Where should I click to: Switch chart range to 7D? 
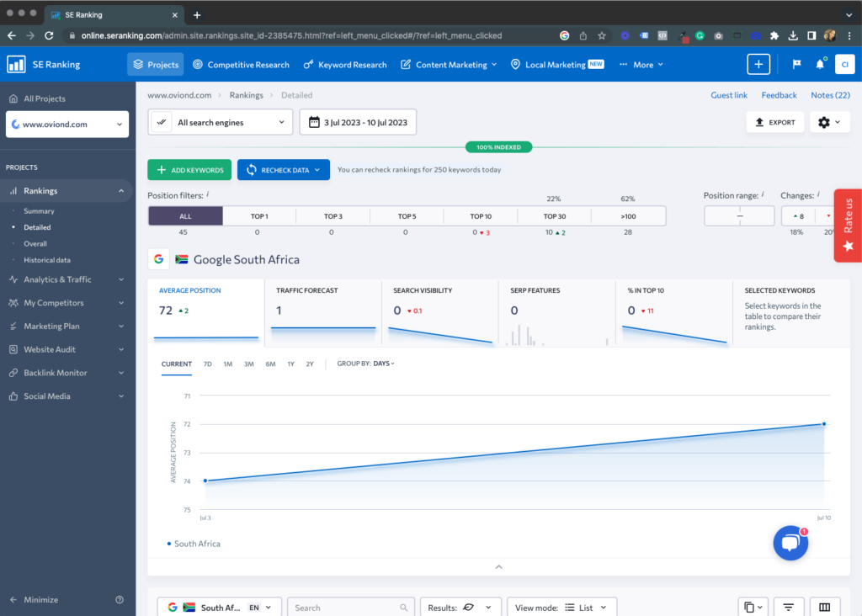pyautogui.click(x=207, y=364)
